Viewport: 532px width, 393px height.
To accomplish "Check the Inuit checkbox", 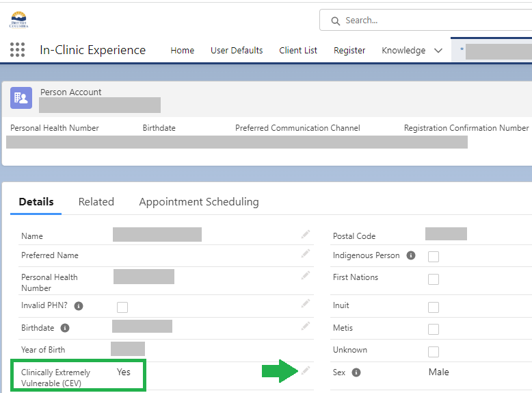I will point(434,307).
